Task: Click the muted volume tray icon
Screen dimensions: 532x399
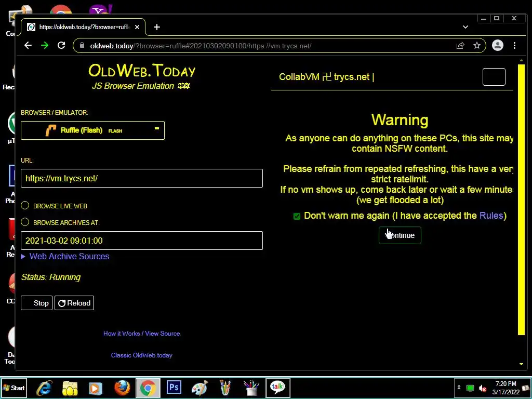Action: (x=482, y=388)
